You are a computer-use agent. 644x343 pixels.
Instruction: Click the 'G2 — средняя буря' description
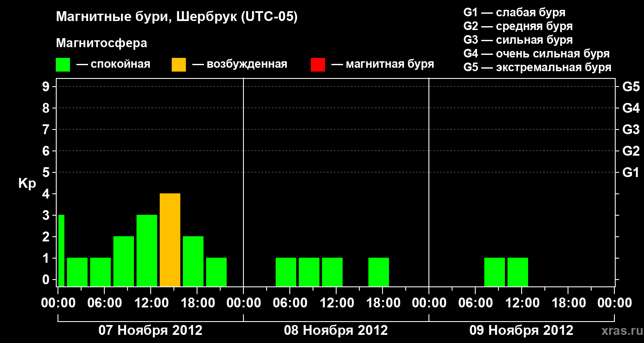(x=518, y=26)
